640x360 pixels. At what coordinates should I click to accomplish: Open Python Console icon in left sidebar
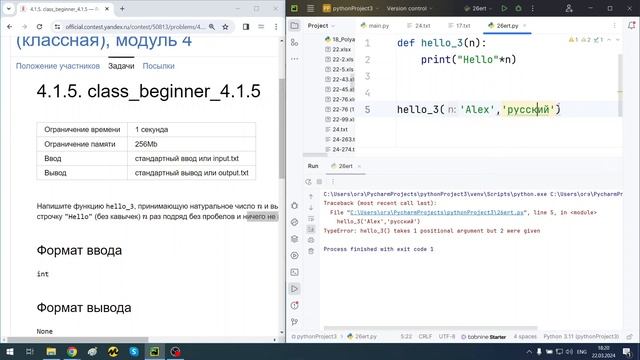coord(294,222)
